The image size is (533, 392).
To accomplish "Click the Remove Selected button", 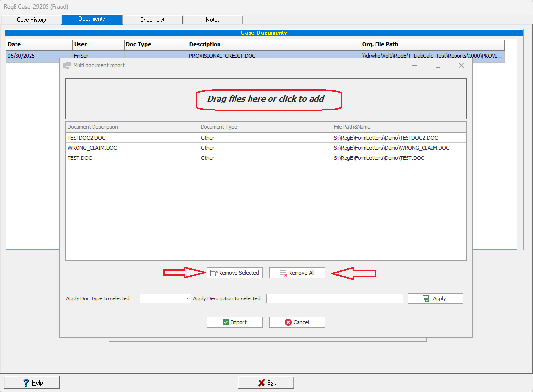I will pyautogui.click(x=235, y=273).
